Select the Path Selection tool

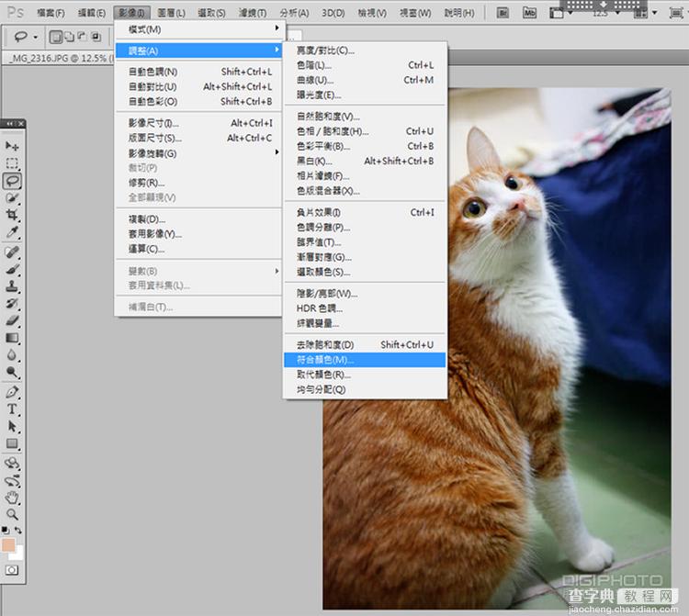click(x=12, y=426)
